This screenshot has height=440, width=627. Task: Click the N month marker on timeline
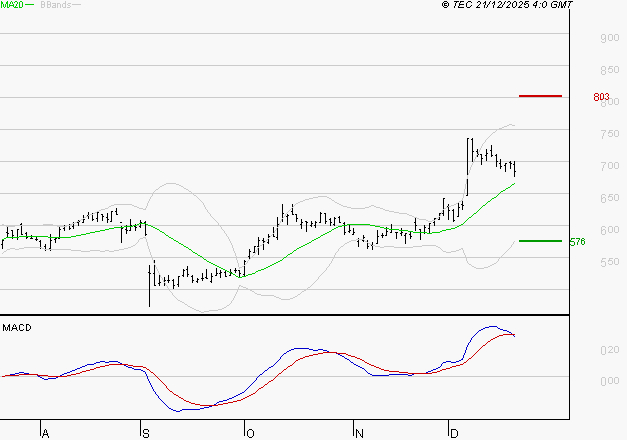click(359, 434)
